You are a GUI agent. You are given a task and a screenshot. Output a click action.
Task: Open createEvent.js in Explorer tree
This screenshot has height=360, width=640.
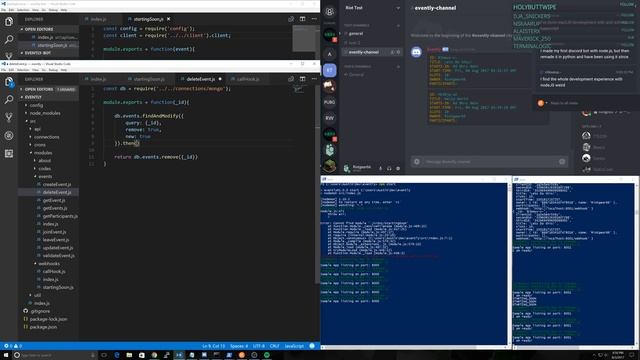[57, 184]
